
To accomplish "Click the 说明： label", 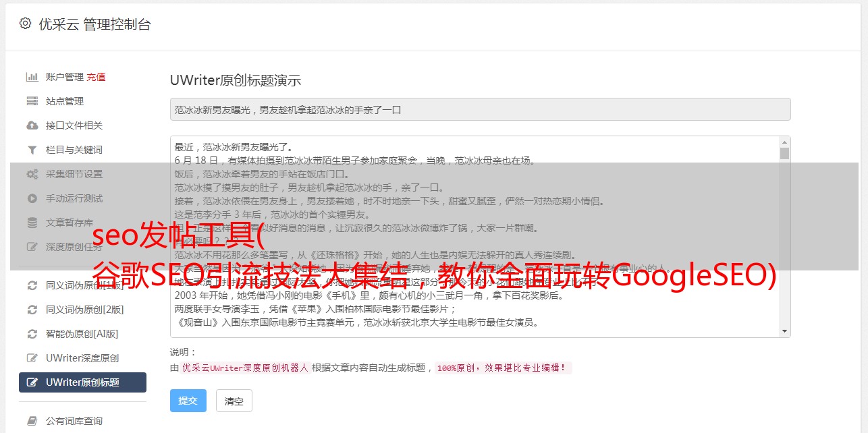I will 184,352.
